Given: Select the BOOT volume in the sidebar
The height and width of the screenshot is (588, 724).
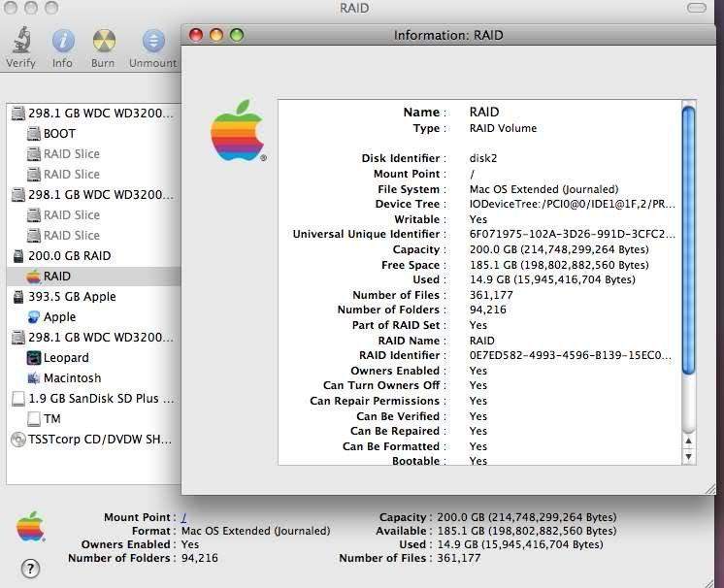Looking at the screenshot, I should click(59, 133).
